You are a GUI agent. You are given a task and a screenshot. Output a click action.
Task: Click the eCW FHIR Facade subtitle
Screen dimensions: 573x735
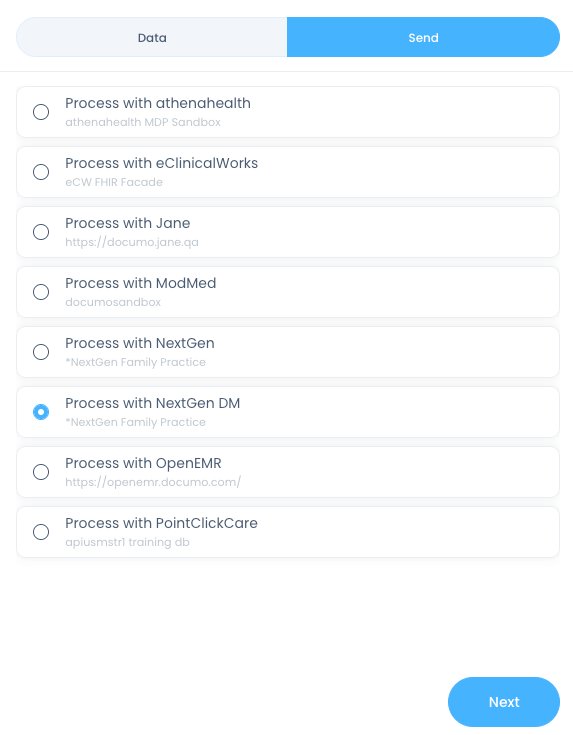point(114,182)
